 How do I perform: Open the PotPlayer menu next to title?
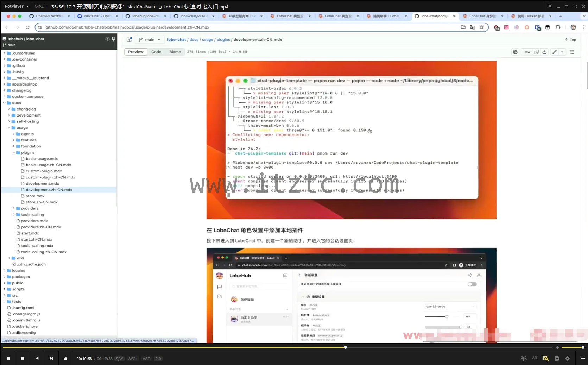(x=27, y=6)
